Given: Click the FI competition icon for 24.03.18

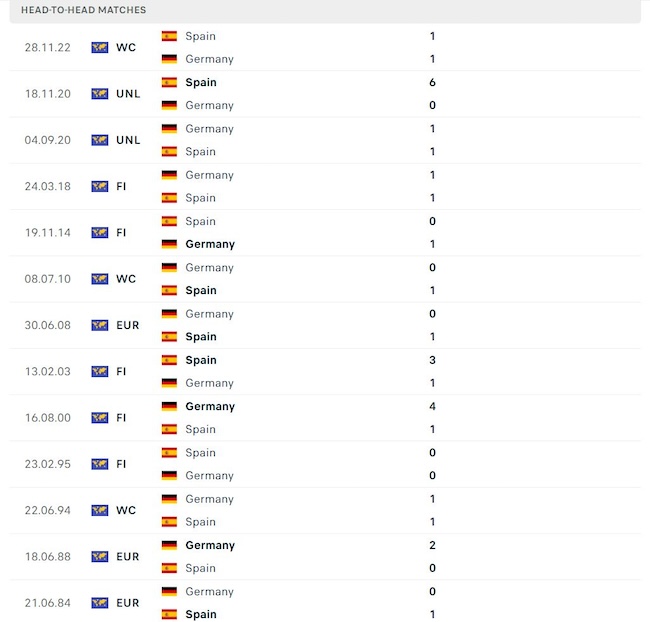Looking at the screenshot, I should [100, 186].
